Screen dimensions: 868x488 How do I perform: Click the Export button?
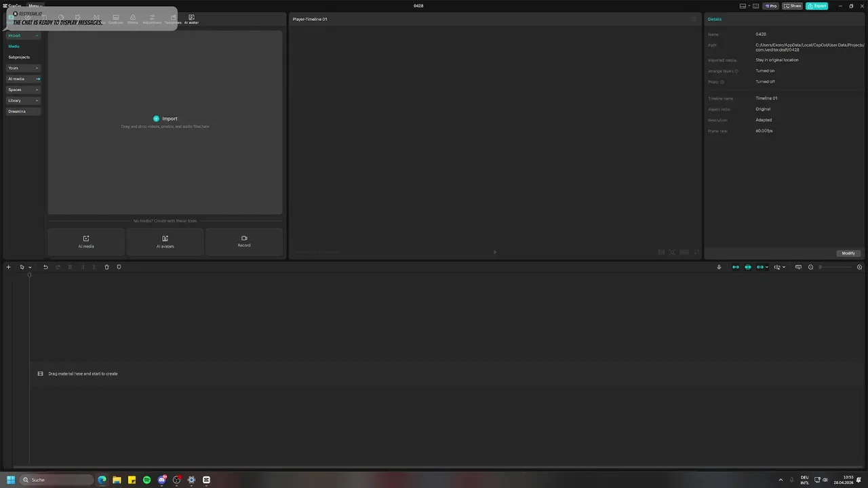[x=817, y=5]
